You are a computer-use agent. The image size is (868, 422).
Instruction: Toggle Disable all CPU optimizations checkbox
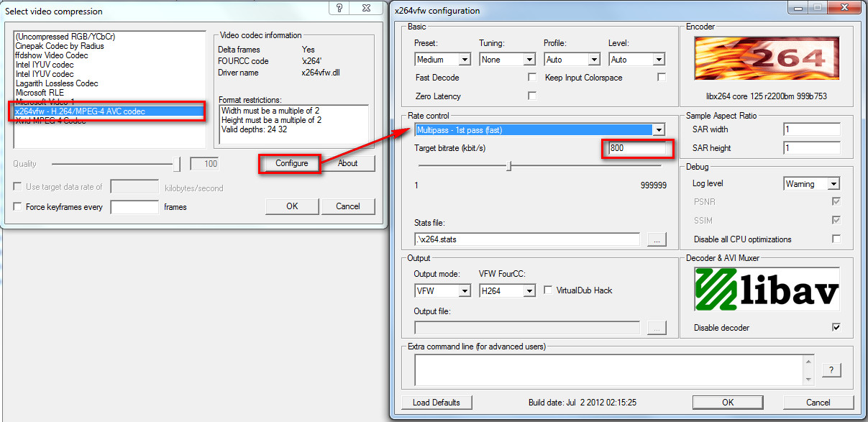point(836,239)
